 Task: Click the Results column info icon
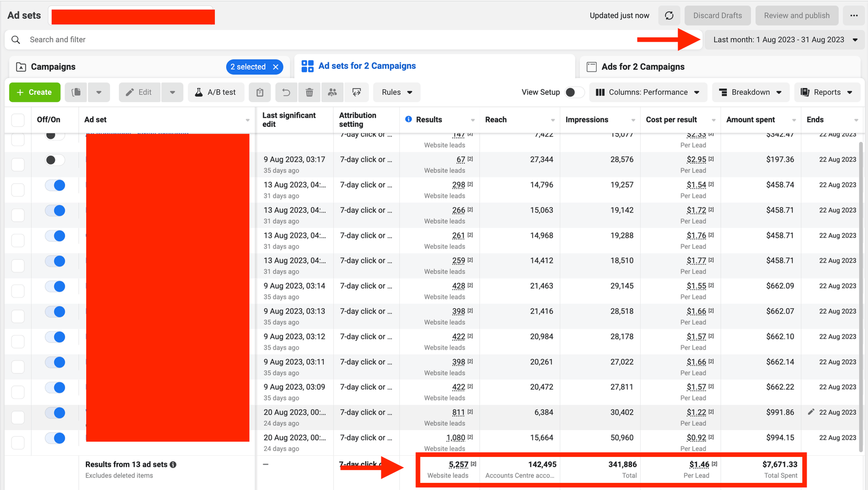(409, 119)
